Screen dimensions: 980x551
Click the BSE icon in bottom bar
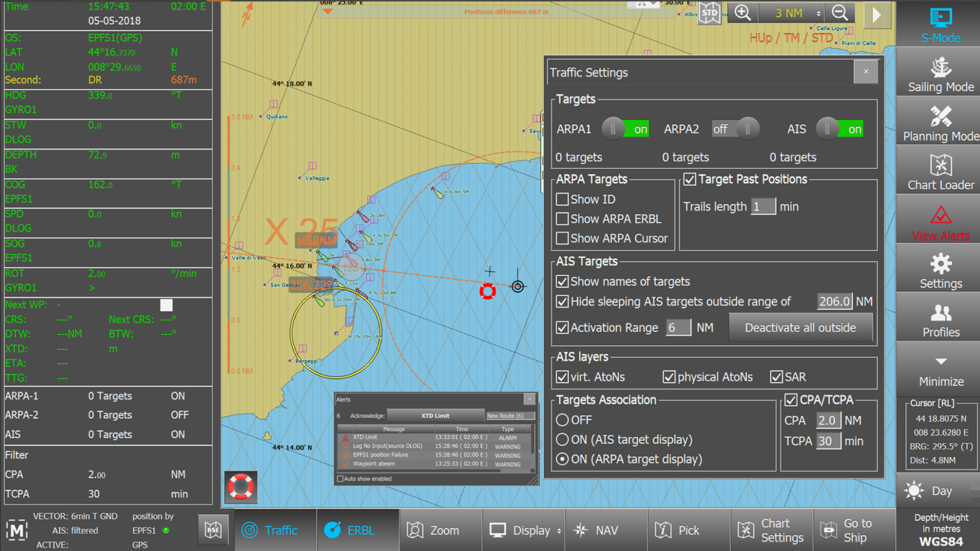click(x=213, y=529)
